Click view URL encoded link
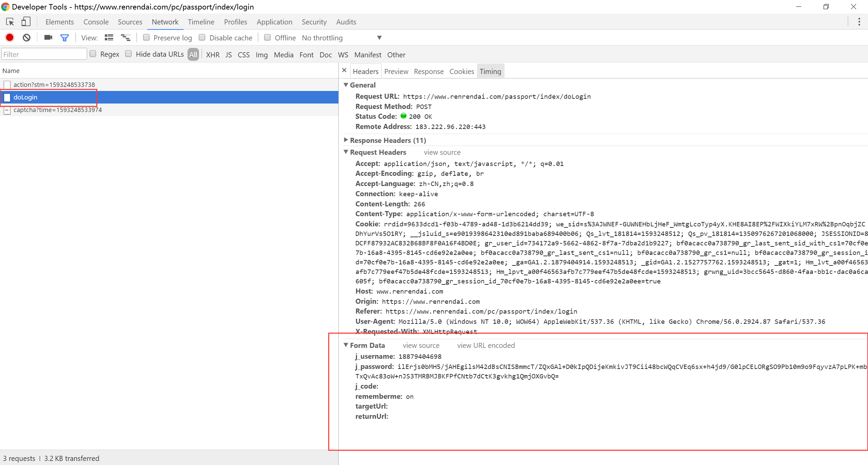The height and width of the screenshot is (465, 868). tap(486, 346)
